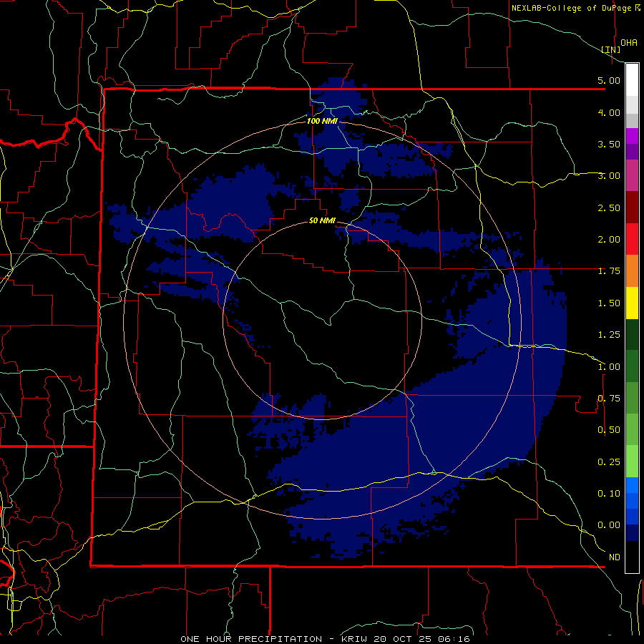Click the 4.00 legend value

coord(609,112)
